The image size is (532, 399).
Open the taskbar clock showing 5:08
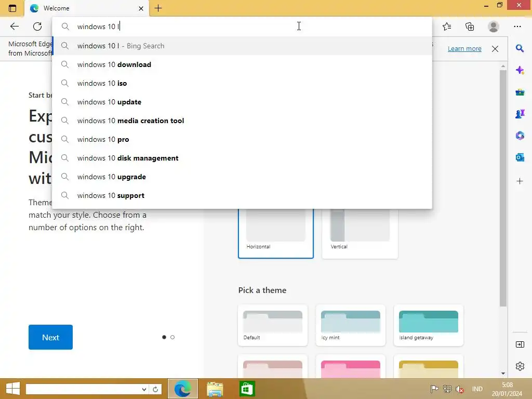507,389
